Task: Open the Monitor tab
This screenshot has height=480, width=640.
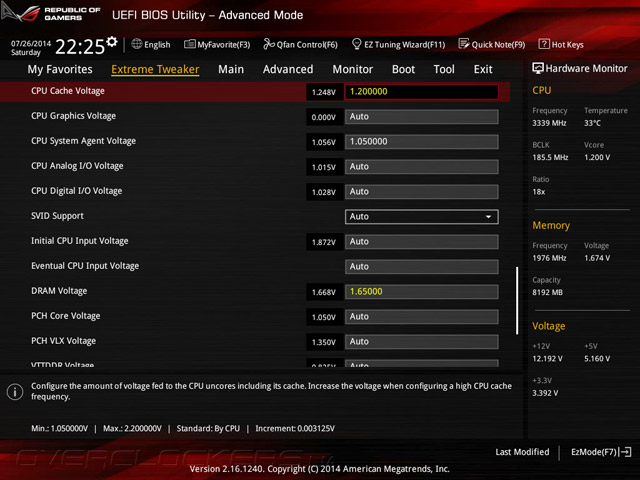Action: point(353,69)
